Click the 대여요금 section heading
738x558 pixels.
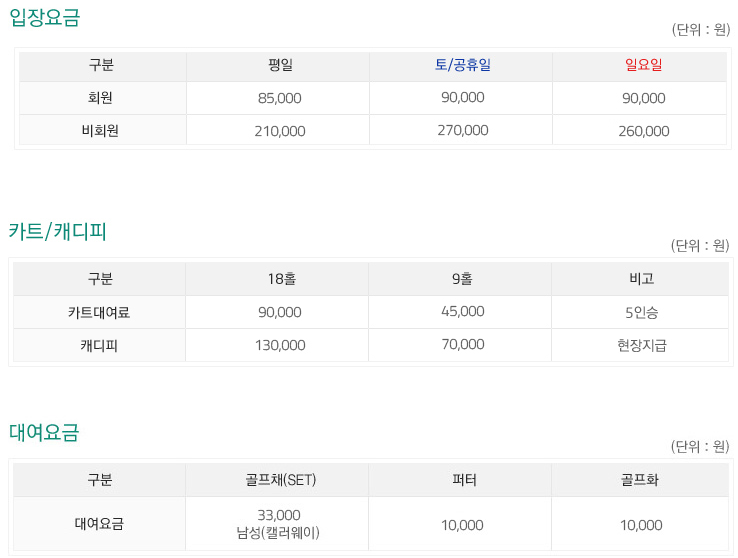coord(44,432)
